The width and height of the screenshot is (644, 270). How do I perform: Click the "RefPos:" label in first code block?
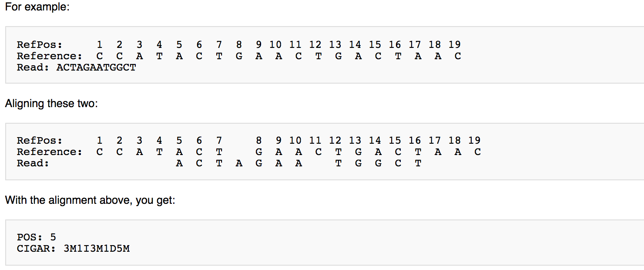pyautogui.click(x=40, y=44)
